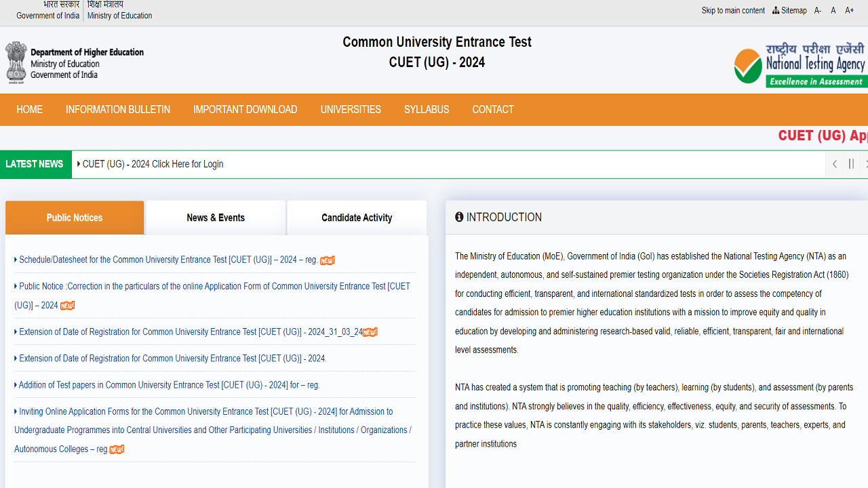Open the HOME menu item
The image size is (868, 488).
(x=29, y=109)
